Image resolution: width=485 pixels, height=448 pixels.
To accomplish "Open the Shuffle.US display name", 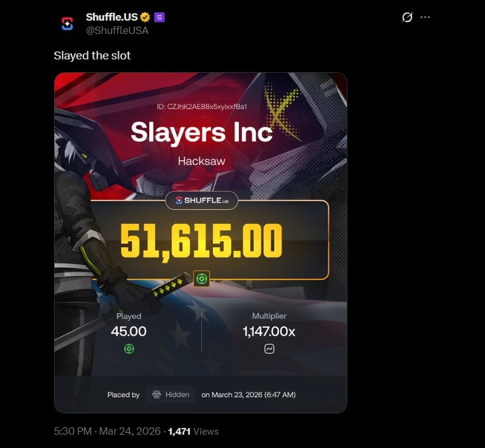I will click(x=112, y=17).
